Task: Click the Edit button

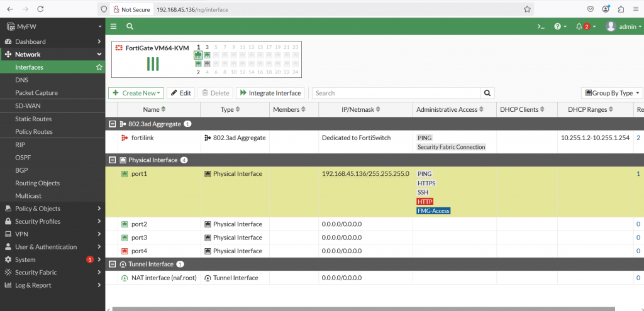Action: (x=180, y=93)
